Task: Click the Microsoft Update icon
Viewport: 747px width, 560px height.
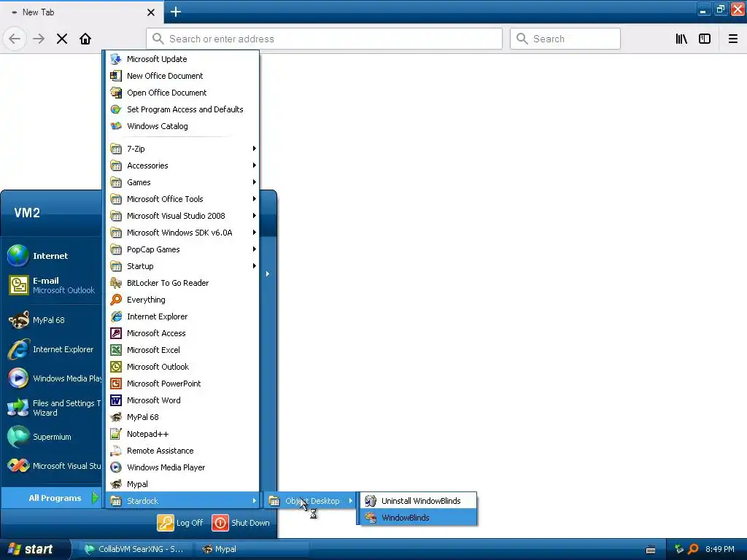Action: point(116,59)
